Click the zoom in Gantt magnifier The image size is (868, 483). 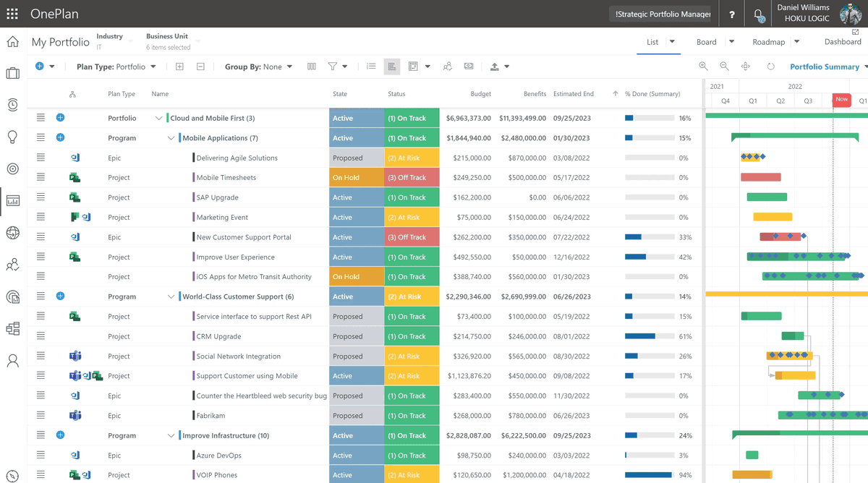(x=703, y=67)
